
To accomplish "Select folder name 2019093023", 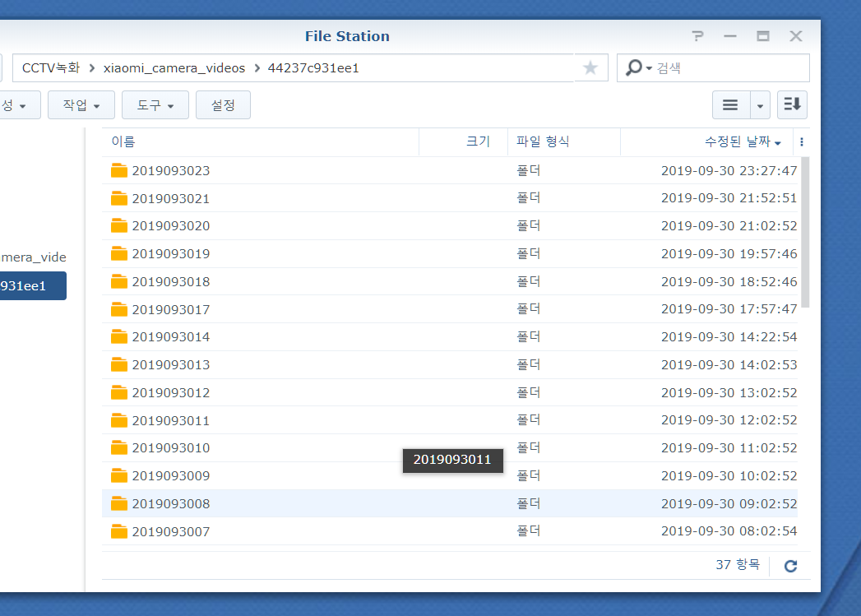I will pos(171,171).
